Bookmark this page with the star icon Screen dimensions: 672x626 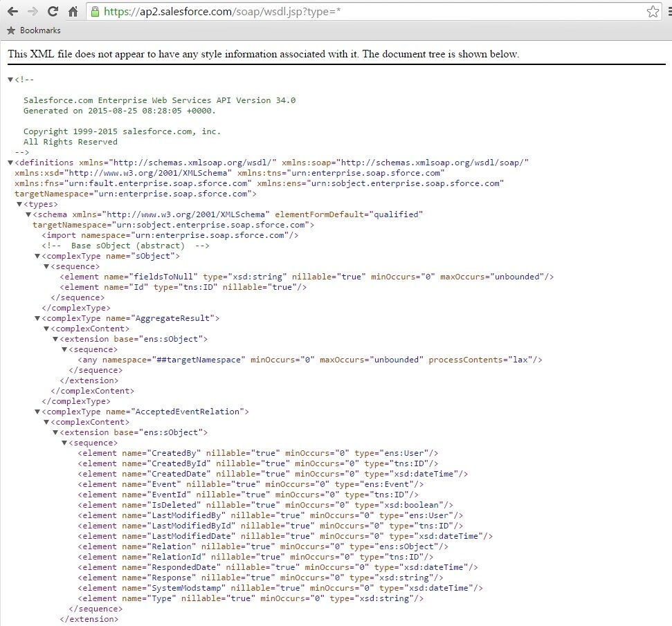(x=653, y=12)
